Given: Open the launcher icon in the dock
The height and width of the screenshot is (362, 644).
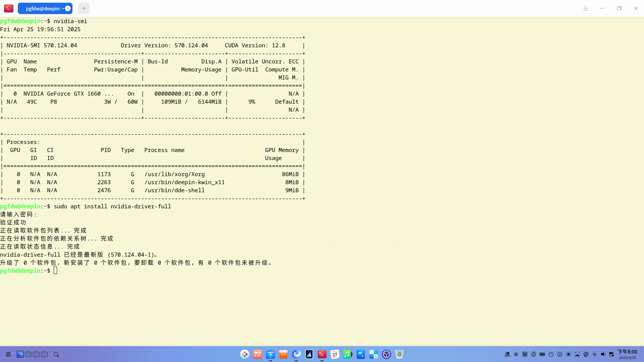Looking at the screenshot, I should (245, 354).
